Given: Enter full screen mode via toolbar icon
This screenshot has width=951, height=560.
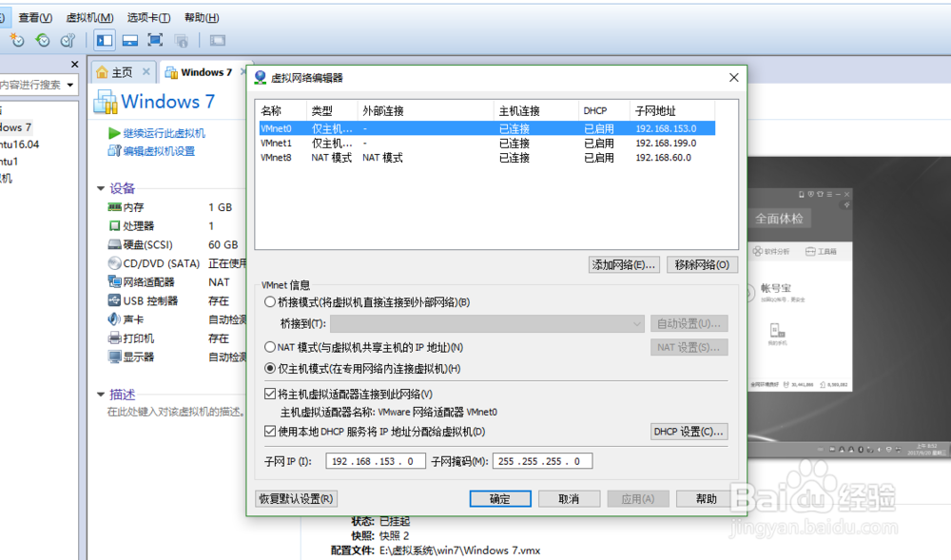Looking at the screenshot, I should (155, 40).
